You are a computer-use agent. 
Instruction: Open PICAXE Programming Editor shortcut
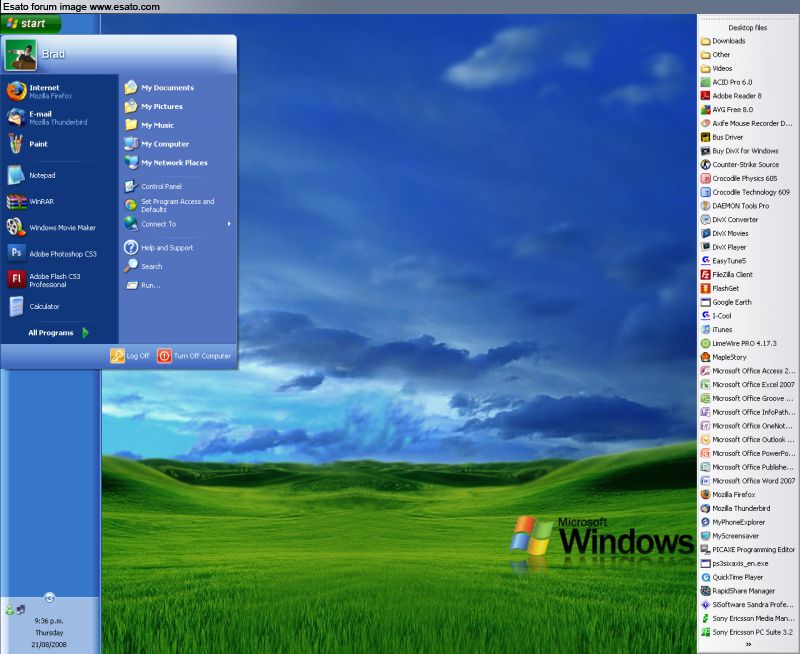pyautogui.click(x=748, y=550)
